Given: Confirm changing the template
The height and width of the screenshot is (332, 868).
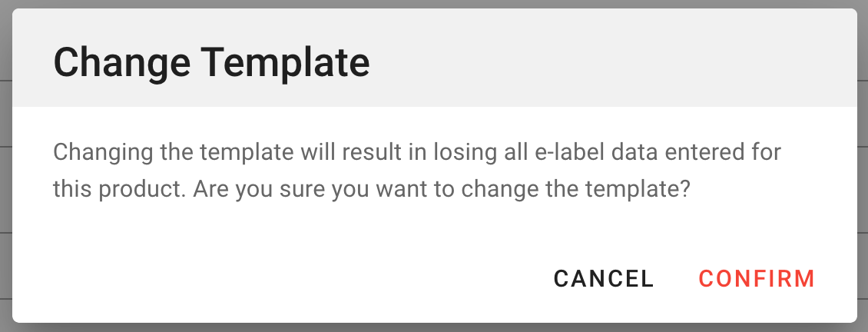Looking at the screenshot, I should pos(757,278).
